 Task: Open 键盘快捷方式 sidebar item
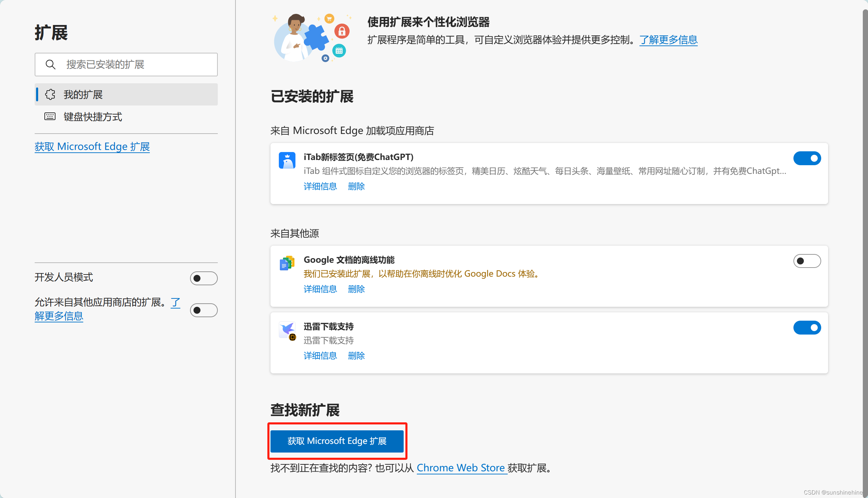tap(93, 117)
